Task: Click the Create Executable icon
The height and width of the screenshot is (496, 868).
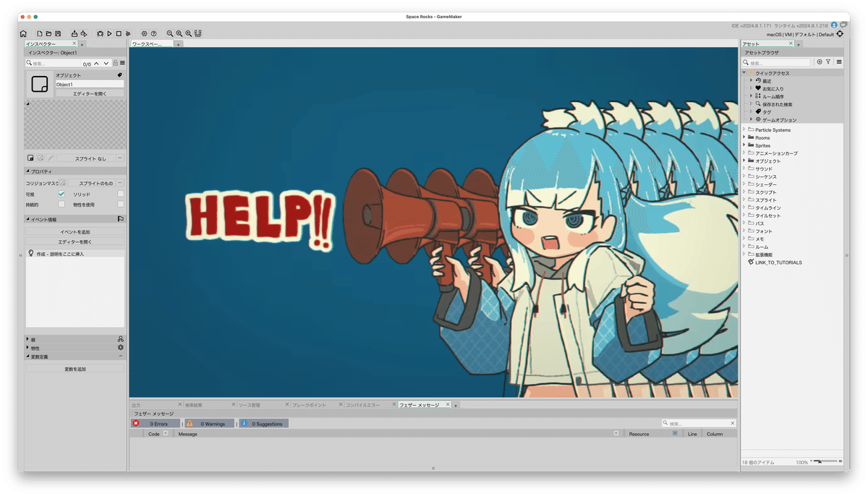Action: 75,33
